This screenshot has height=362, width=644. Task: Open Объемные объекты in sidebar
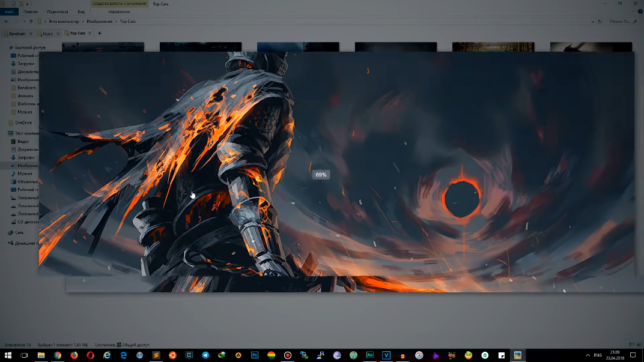25,181
